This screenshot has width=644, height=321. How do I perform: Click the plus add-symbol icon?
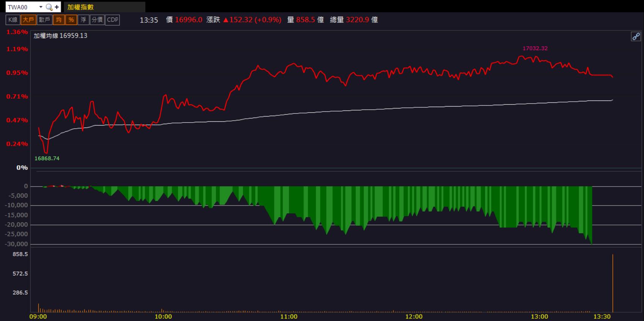click(x=57, y=7)
